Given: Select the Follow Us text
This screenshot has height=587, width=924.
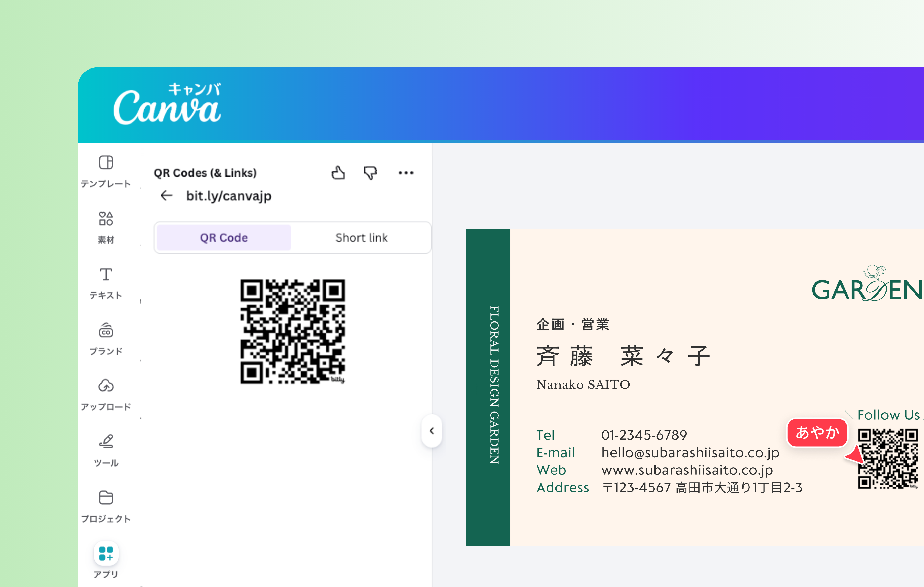Looking at the screenshot, I should pyautogui.click(x=888, y=415).
